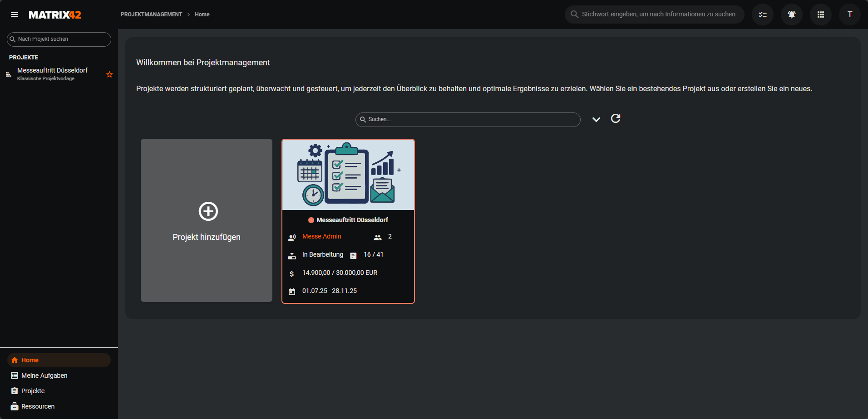Open the hamburger navigation menu
Image resolution: width=868 pixels, height=419 pixels.
coord(15,15)
